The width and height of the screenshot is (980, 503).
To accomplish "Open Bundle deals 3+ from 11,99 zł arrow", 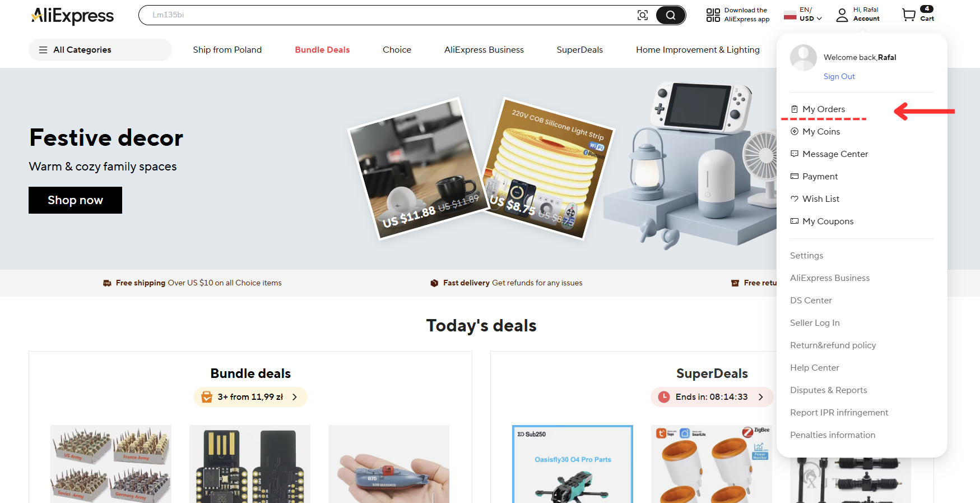I will pyautogui.click(x=295, y=397).
